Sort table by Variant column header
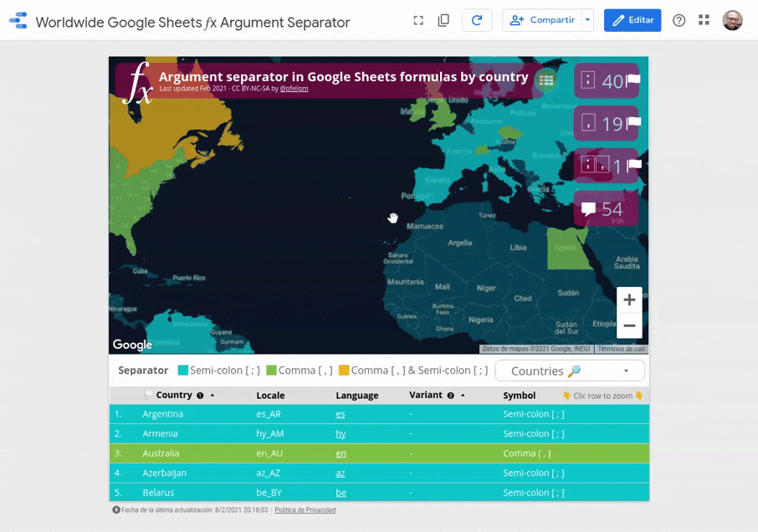The width and height of the screenshot is (758, 532). pos(425,395)
